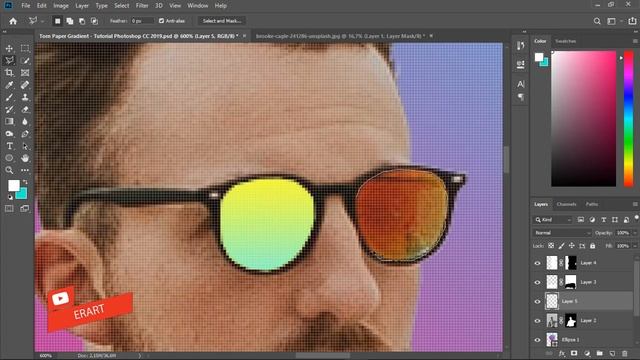
Task: Click the layer effects fx icon
Action: tap(562, 353)
